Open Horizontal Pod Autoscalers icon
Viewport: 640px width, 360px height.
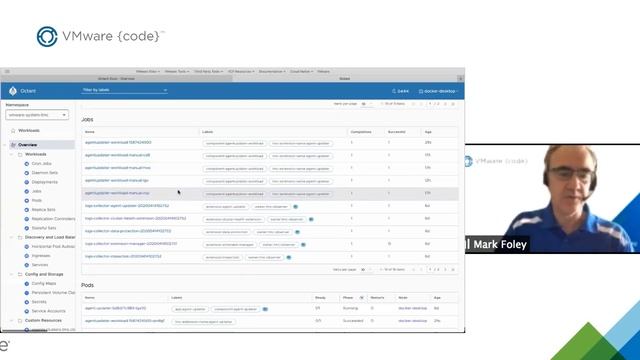(x=27, y=247)
